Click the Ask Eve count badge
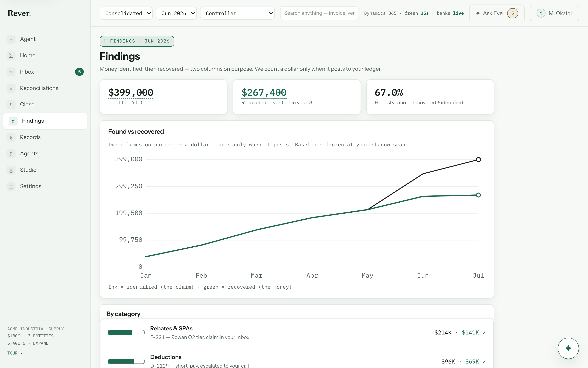The height and width of the screenshot is (368, 588). [512, 13]
